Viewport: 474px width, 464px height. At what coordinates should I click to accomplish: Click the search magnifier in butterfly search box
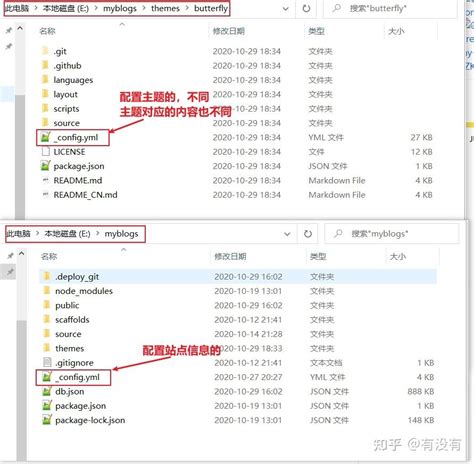click(337, 8)
